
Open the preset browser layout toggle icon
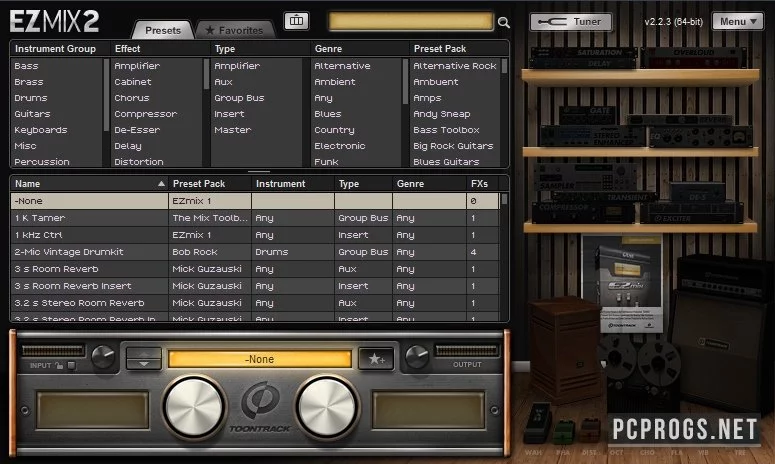click(x=296, y=21)
